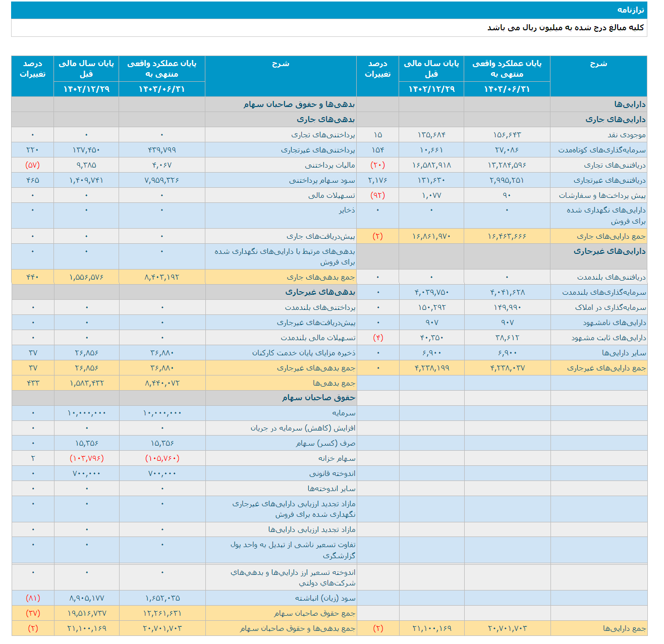Click the سرمایه‌گذاری‌های کوتاه‌مدت row label
Viewport: 664px width, 644px height.
click(601, 150)
